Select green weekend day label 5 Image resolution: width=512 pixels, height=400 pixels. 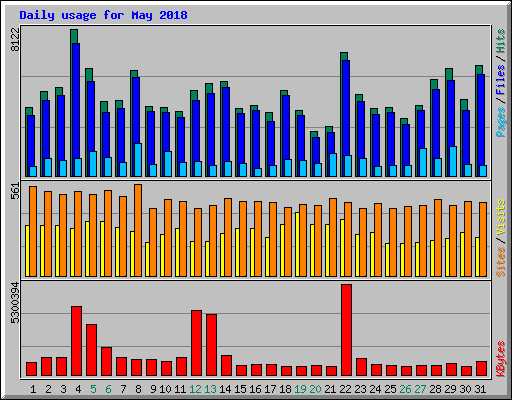93,389
